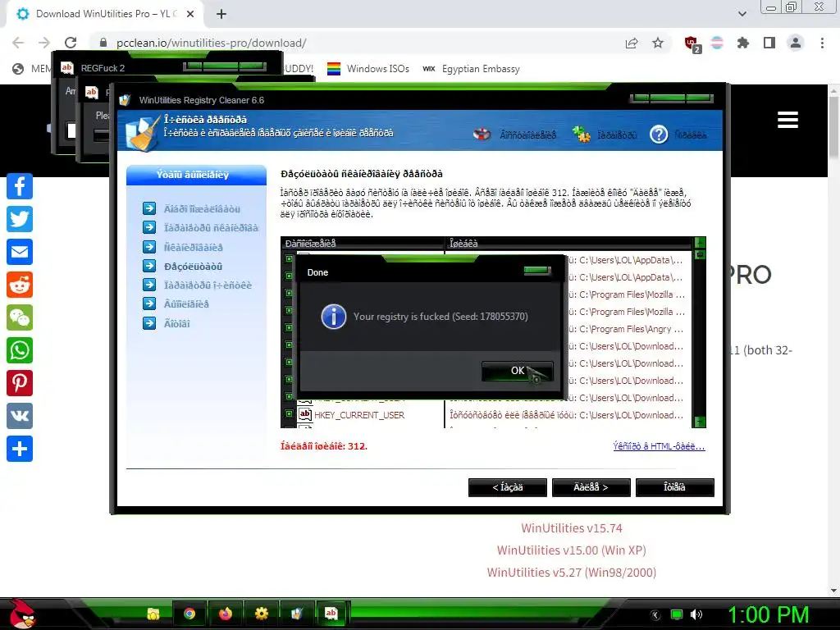The image size is (840, 630).
Task: Select the "Ðåçóëüòàòû" step in sidebar
Action: tap(193, 267)
